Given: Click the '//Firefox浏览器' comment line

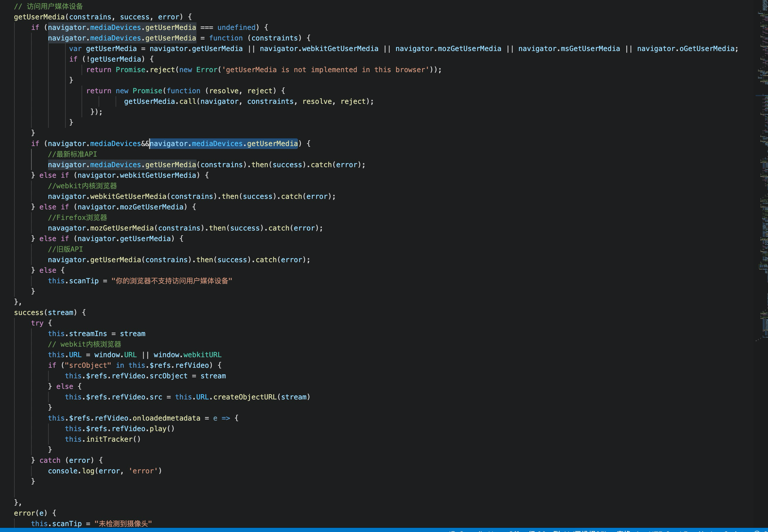Looking at the screenshot, I should point(77,218).
